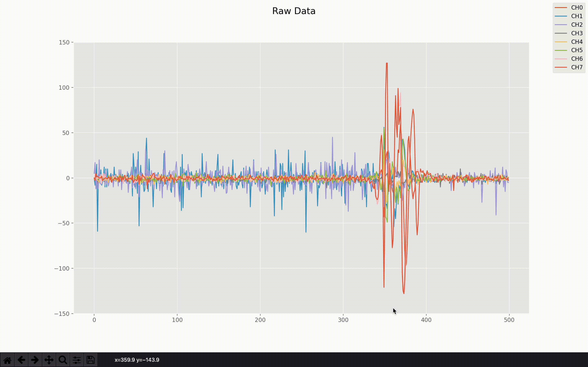Click the x-axis tick label 300
Screen dimensions: 588x367
tap(343, 320)
